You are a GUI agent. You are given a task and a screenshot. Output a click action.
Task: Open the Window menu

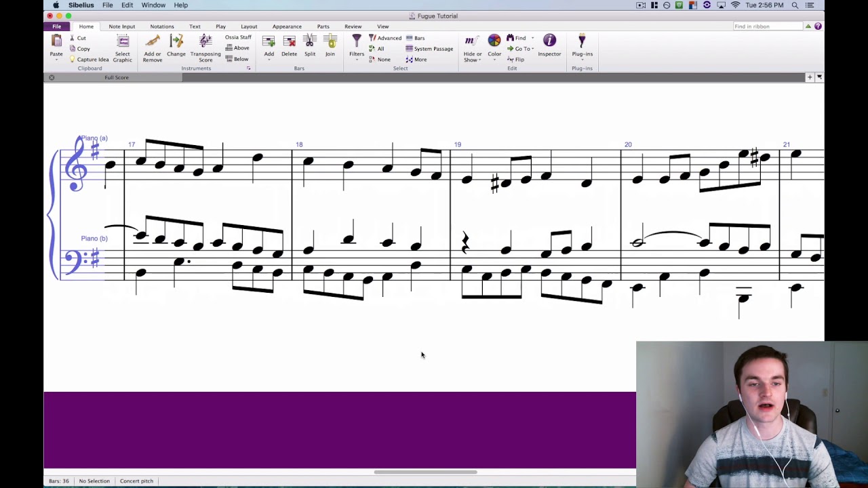tap(153, 5)
